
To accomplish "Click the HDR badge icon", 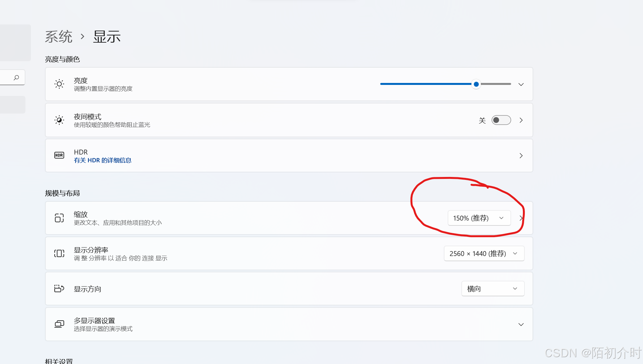I will point(59,155).
